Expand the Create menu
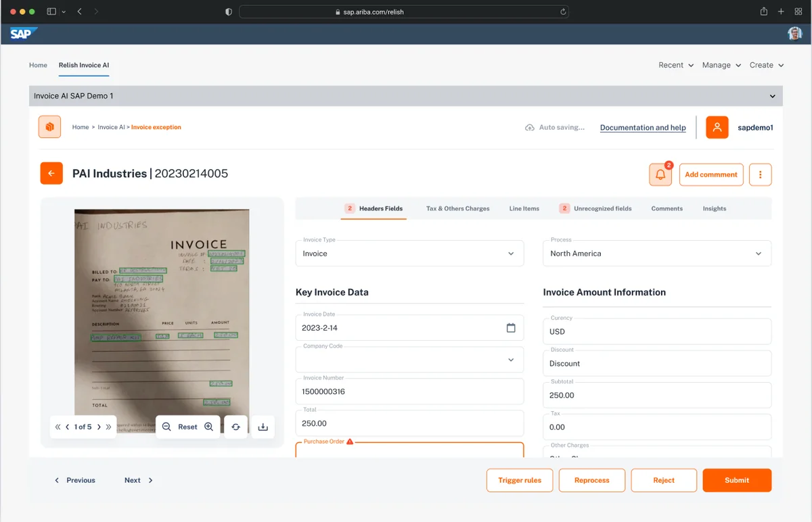Image resolution: width=812 pixels, height=522 pixels. [x=766, y=65]
